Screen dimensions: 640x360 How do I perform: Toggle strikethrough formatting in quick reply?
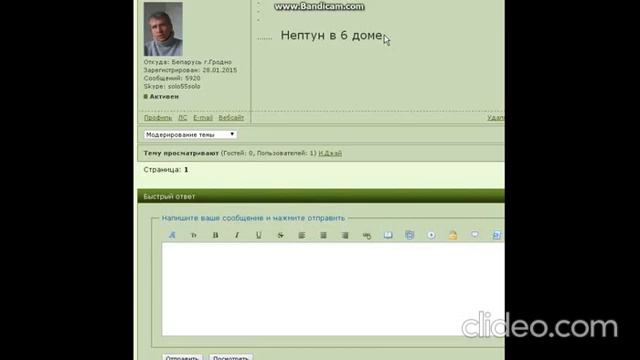pos(280,235)
